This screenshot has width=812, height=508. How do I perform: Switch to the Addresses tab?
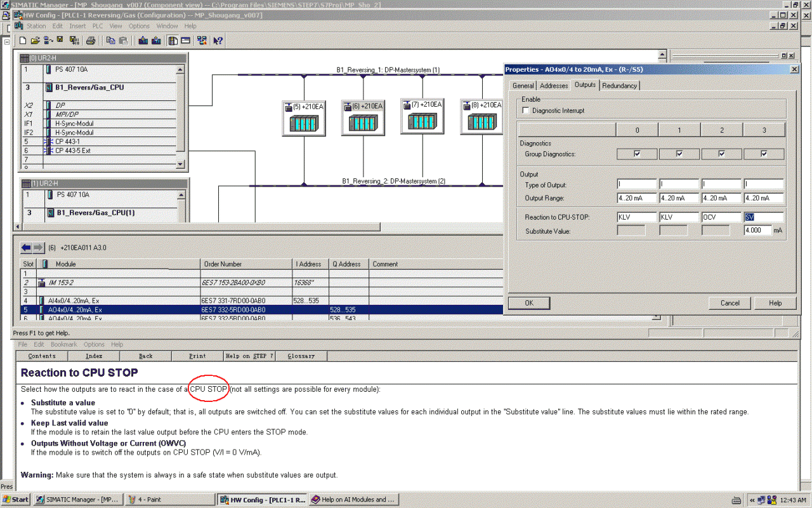click(554, 85)
